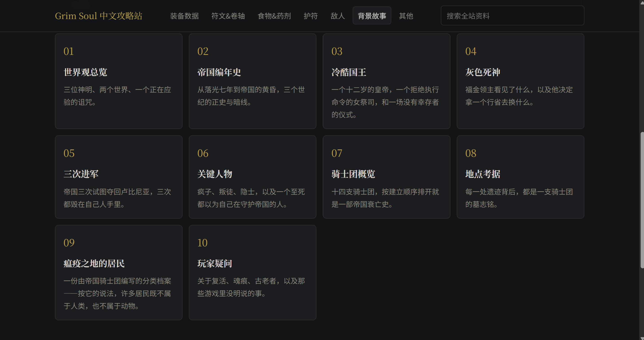Open the 帝国编年史 story card
The height and width of the screenshot is (340, 644).
click(252, 81)
